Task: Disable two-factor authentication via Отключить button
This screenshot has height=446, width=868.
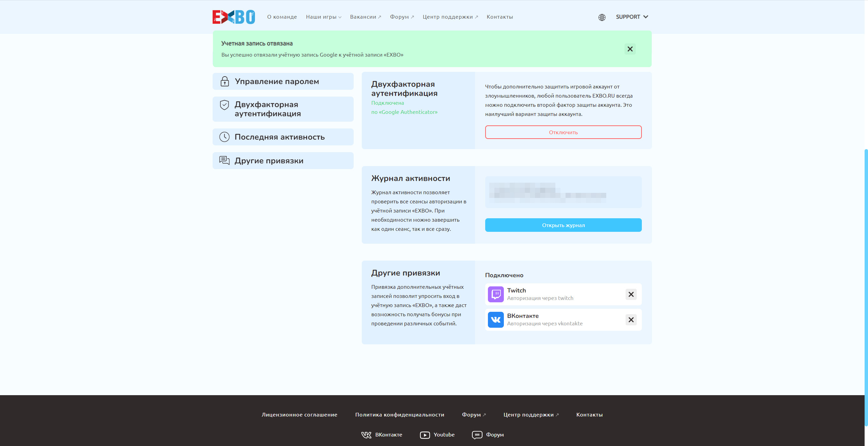Action: pos(563,132)
